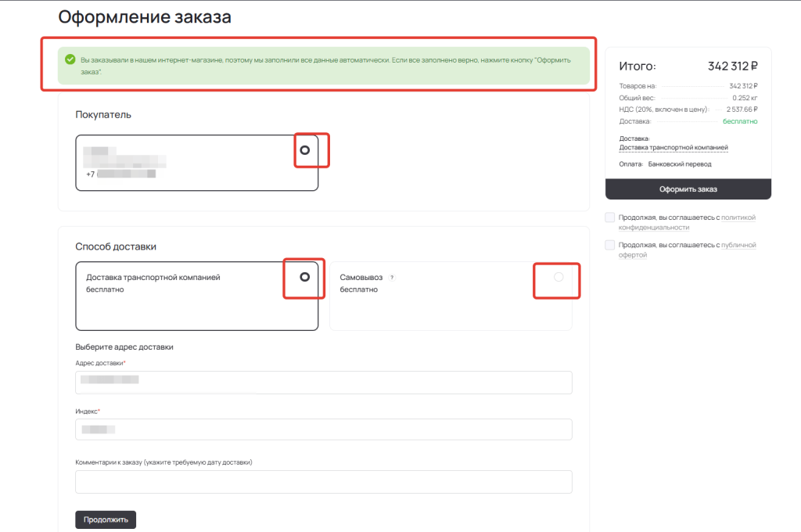Viewport: 801px width, 532px height.
Task: Click the green auto-fill notification banner
Action: point(324,66)
